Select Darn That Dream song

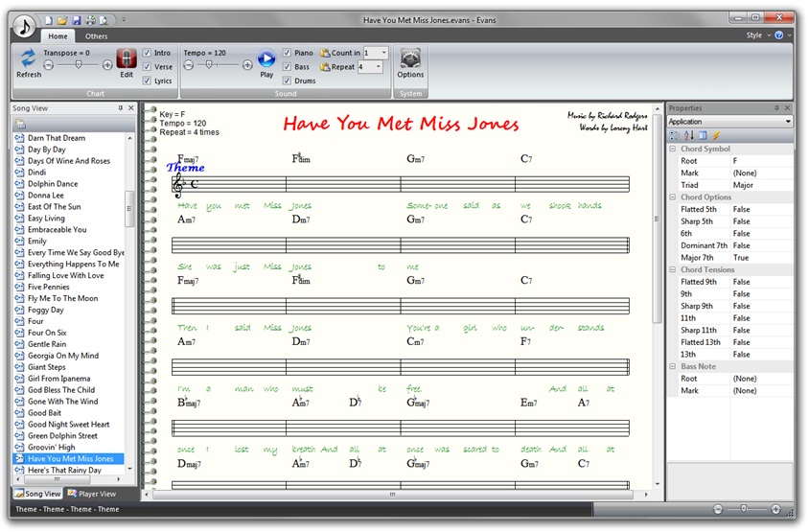(x=57, y=138)
